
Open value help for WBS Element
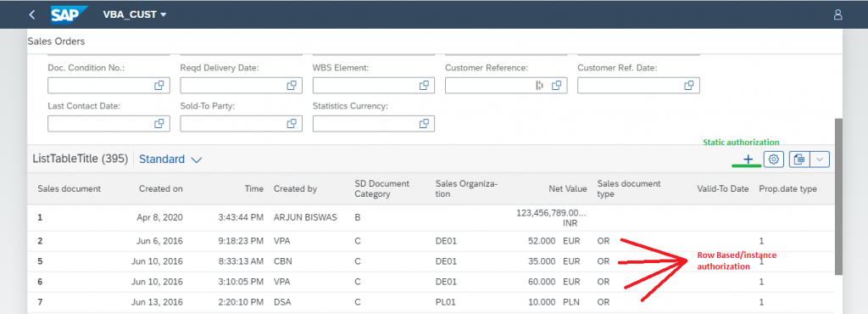click(x=424, y=85)
